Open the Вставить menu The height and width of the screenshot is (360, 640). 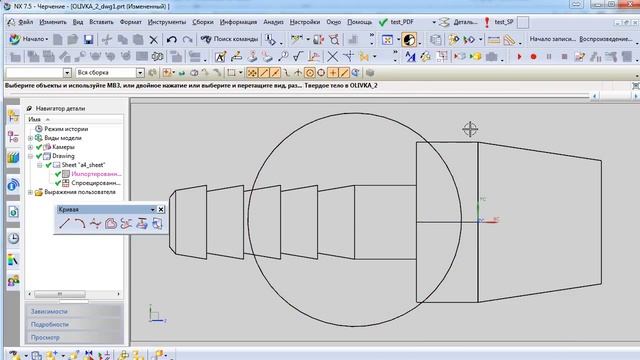pos(101,22)
